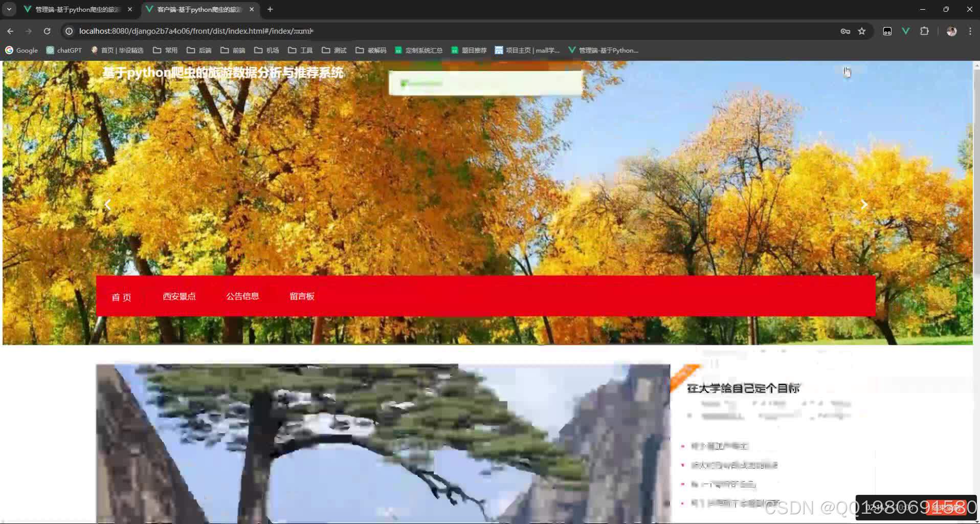Image resolution: width=980 pixels, height=524 pixels.
Task: Click the Chrome extensions puzzle icon
Action: (x=925, y=31)
